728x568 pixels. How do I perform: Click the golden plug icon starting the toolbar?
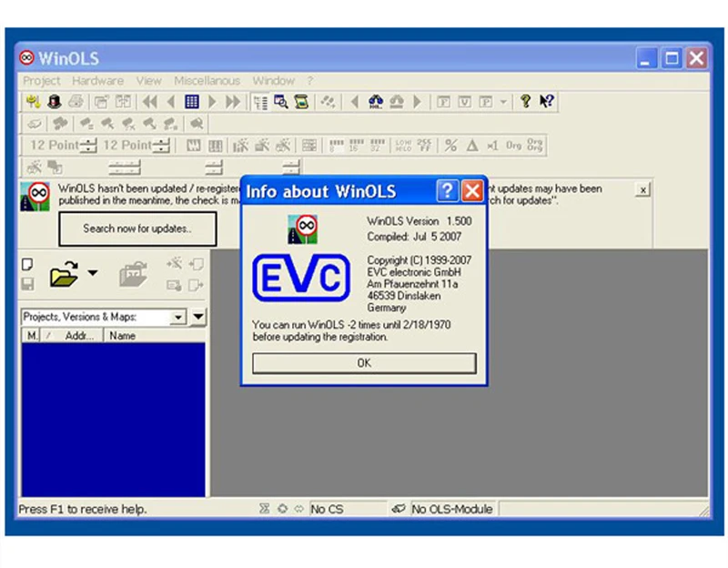point(34,101)
